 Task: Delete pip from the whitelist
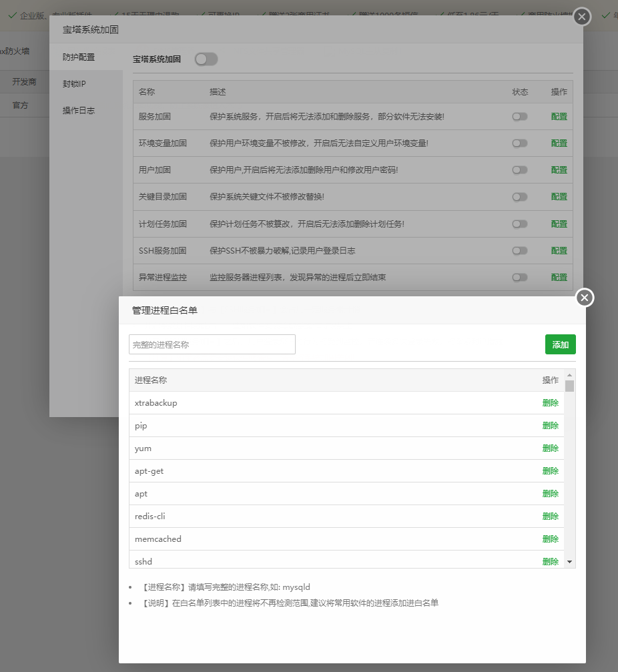coord(551,426)
